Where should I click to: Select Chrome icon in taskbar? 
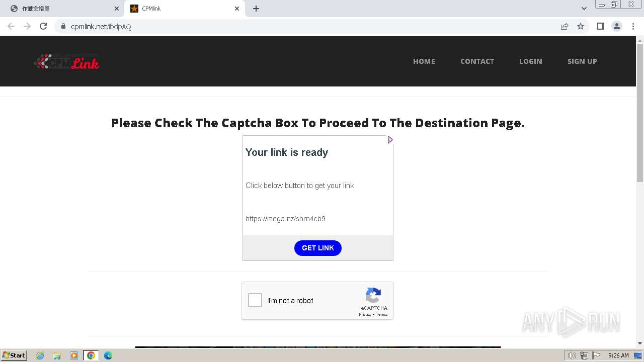91,355
